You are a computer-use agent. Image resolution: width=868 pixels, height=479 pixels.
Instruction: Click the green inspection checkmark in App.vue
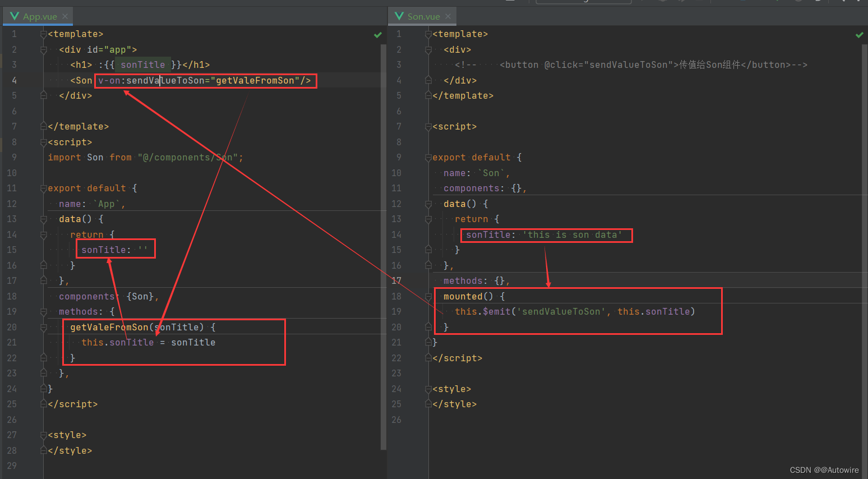pyautogui.click(x=378, y=35)
